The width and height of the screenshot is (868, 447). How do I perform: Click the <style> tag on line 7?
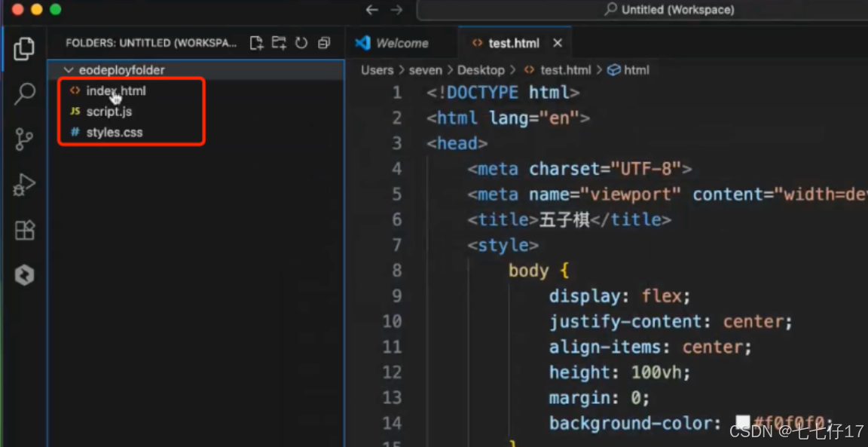(503, 246)
